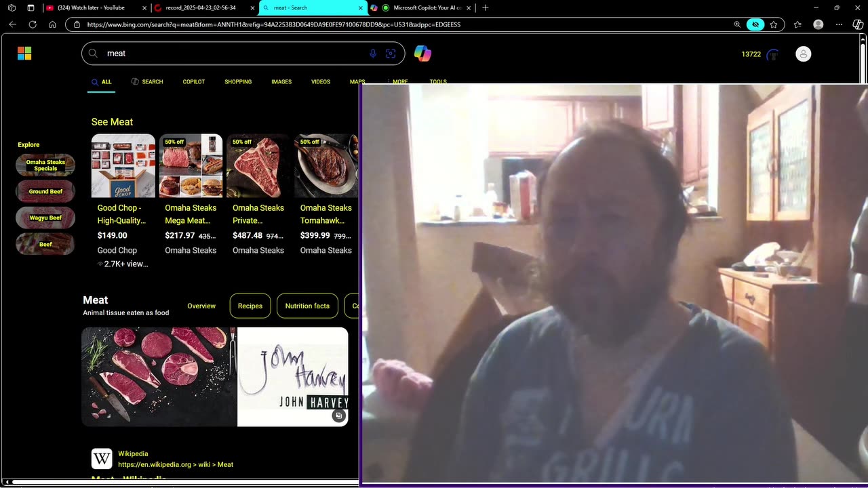Image resolution: width=868 pixels, height=488 pixels.
Task: Expand the image gallery icon on John Harvey
Action: [338, 415]
